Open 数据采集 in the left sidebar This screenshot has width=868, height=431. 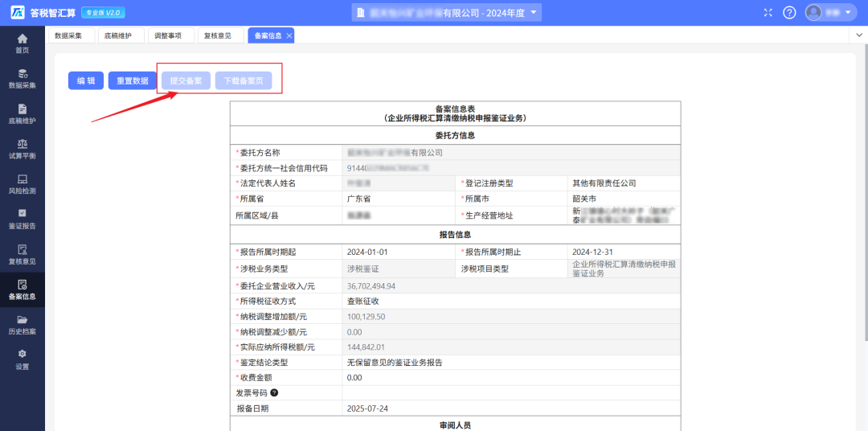coord(23,80)
